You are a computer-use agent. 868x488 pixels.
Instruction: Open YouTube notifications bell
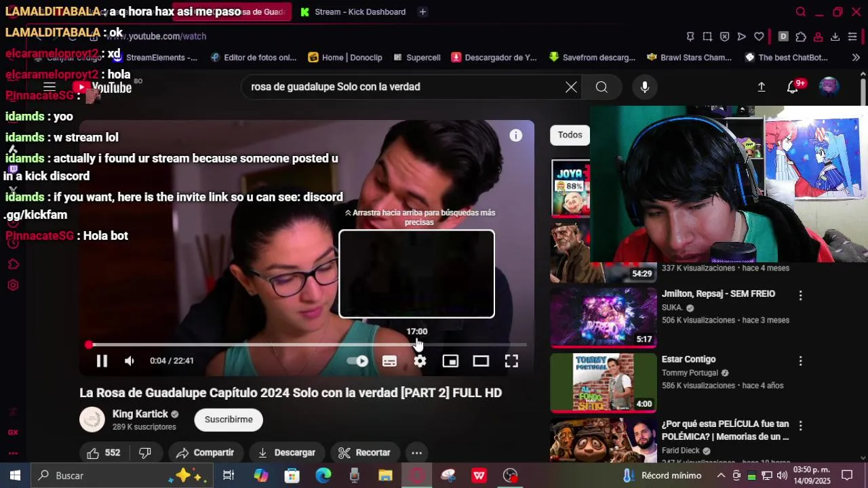(x=793, y=87)
